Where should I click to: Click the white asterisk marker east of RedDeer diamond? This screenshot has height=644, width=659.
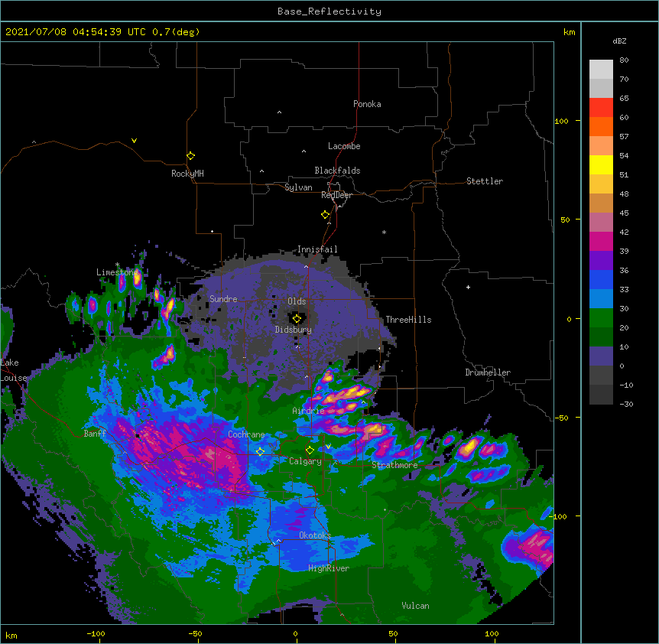tap(384, 233)
